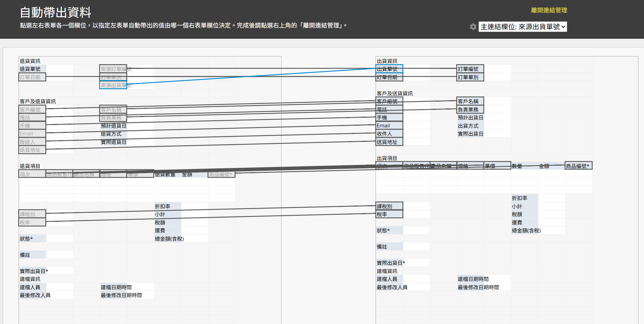The height and width of the screenshot is (324, 644).
Task: Open the 主連結欄位 dropdown
Action: point(522,27)
